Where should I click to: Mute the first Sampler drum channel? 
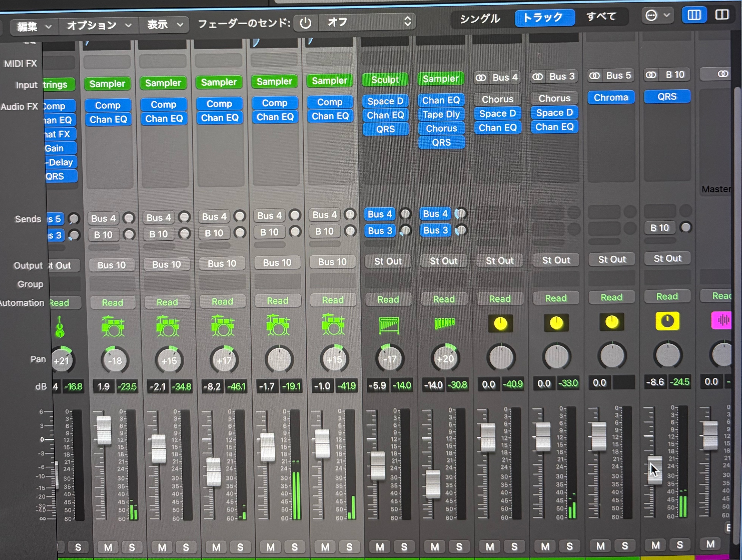click(x=108, y=548)
